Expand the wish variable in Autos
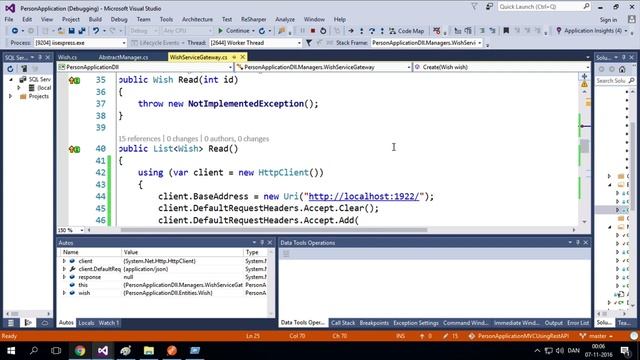 (x=64, y=293)
